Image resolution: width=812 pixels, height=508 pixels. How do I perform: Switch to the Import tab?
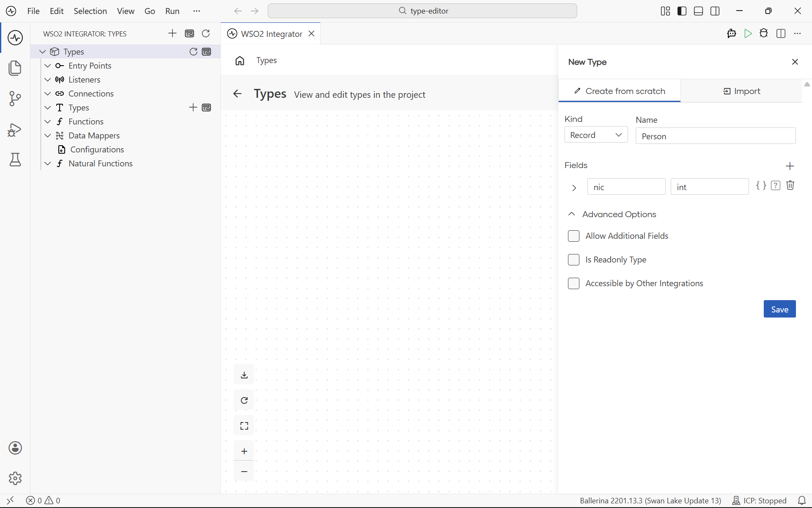pyautogui.click(x=741, y=91)
